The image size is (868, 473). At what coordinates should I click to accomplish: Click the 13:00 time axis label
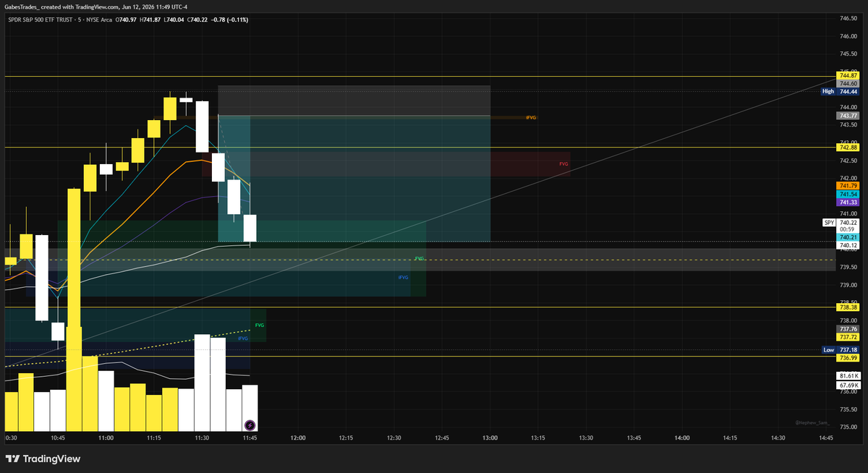click(x=490, y=438)
